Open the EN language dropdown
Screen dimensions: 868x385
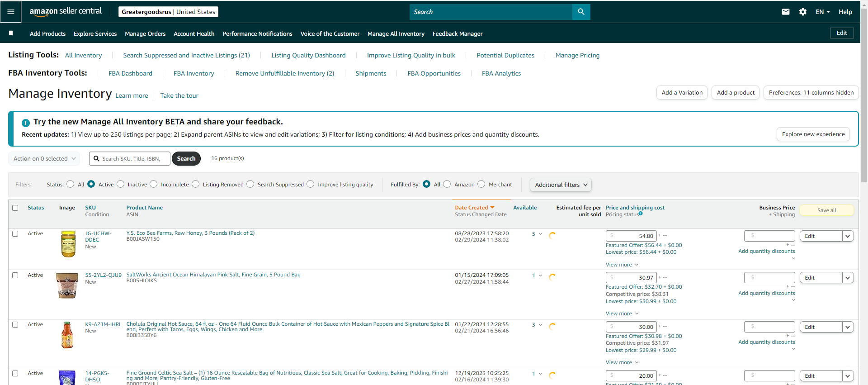(x=823, y=12)
